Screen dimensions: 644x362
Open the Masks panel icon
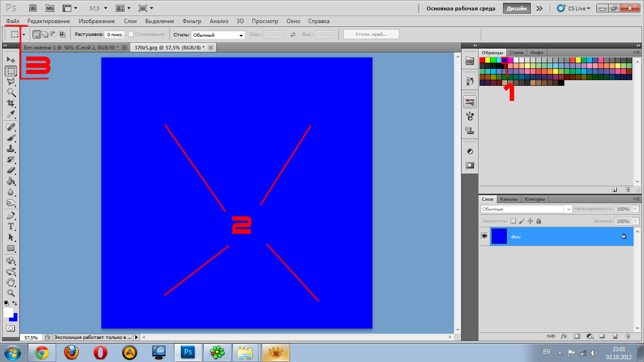point(470,165)
